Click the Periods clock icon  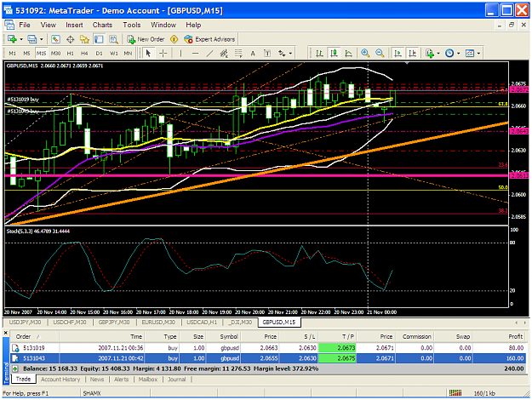coord(449,54)
